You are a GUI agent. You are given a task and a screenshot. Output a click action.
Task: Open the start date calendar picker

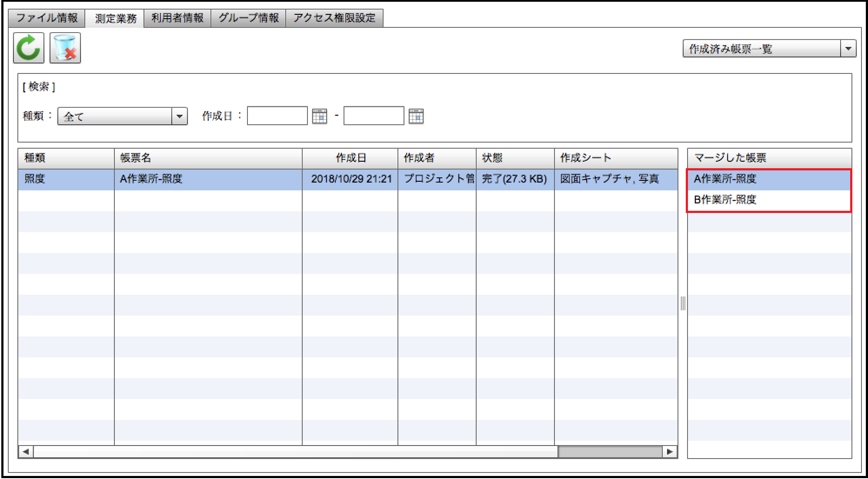coord(320,116)
